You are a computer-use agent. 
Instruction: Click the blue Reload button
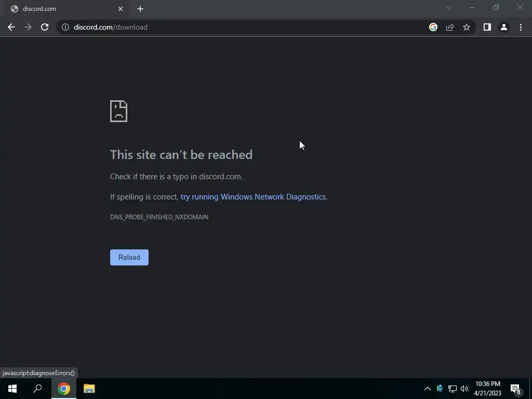click(x=129, y=258)
